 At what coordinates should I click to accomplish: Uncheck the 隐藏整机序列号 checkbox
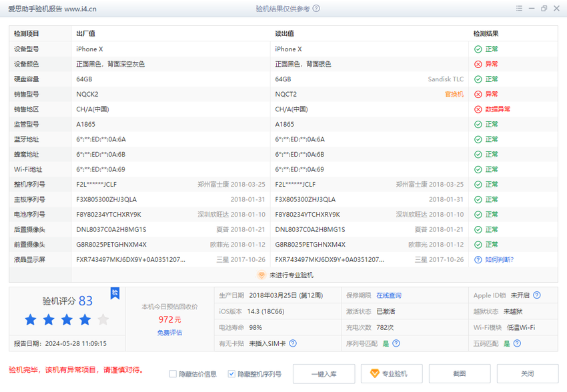pyautogui.click(x=231, y=374)
